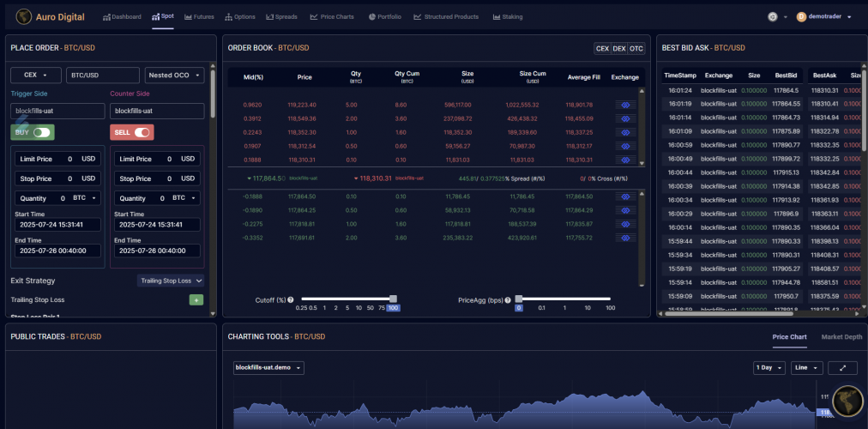This screenshot has width=868, height=429.
Task: Click exchange icon on bid row 117,864.25
Action: coord(625,210)
